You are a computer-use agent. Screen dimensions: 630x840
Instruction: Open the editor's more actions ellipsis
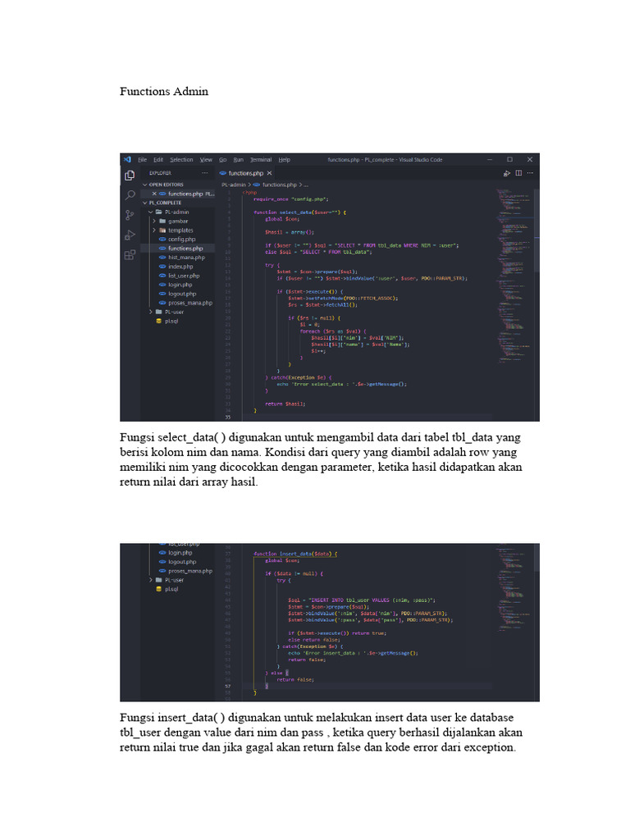[x=530, y=173]
